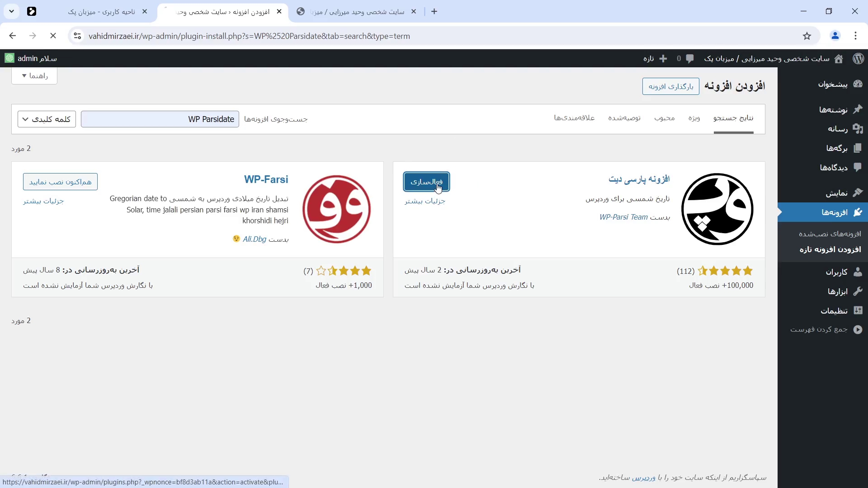Click the home icon beside the site name

[x=839, y=58]
